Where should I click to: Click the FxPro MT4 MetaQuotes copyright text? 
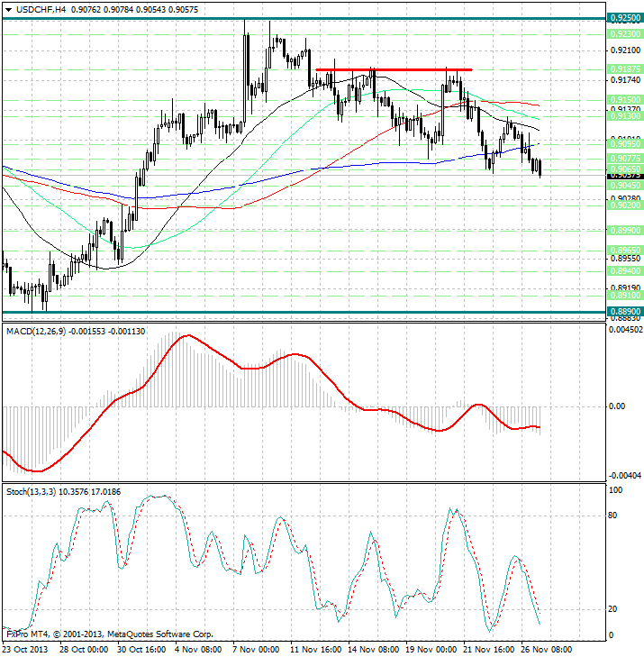(110, 634)
